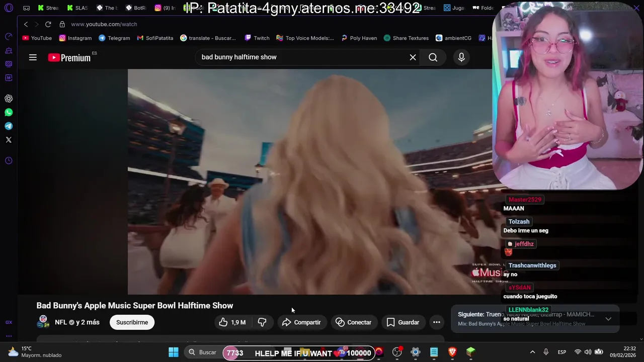This screenshot has width=644, height=362.
Task: Open the Share Textures bookmark
Action: (x=406, y=38)
